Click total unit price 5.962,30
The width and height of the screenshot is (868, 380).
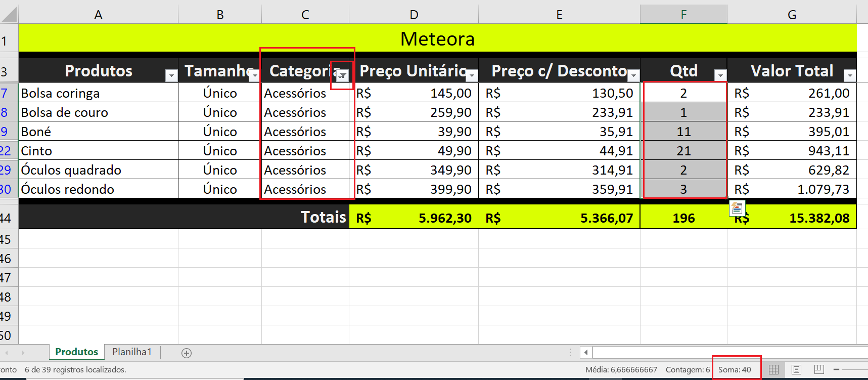tap(414, 218)
